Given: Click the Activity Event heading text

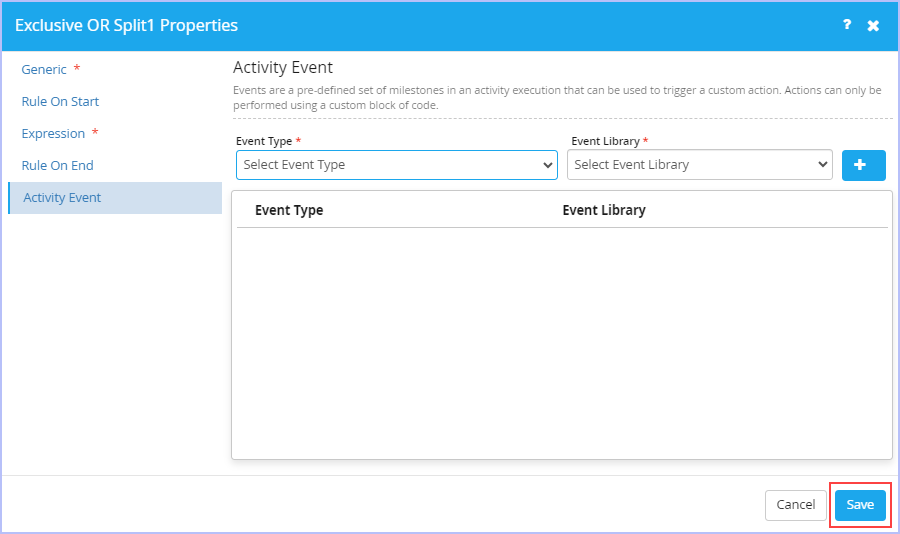Looking at the screenshot, I should [282, 68].
